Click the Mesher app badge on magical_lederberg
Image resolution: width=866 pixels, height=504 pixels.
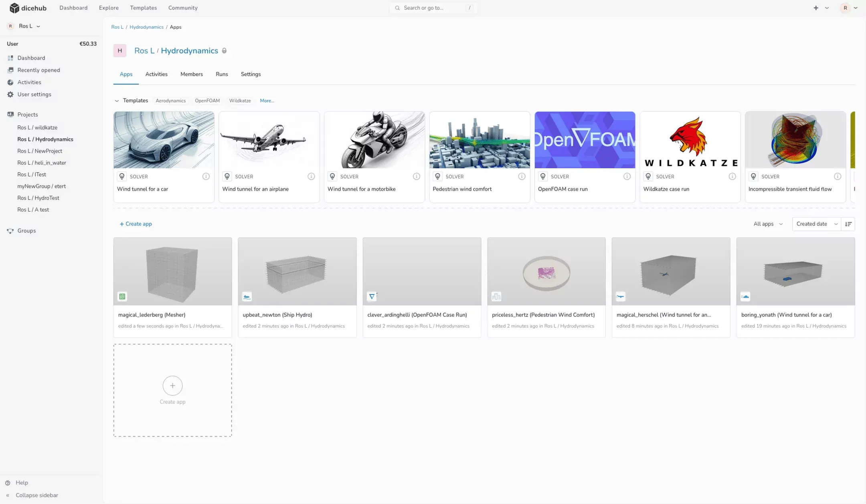pyautogui.click(x=122, y=296)
